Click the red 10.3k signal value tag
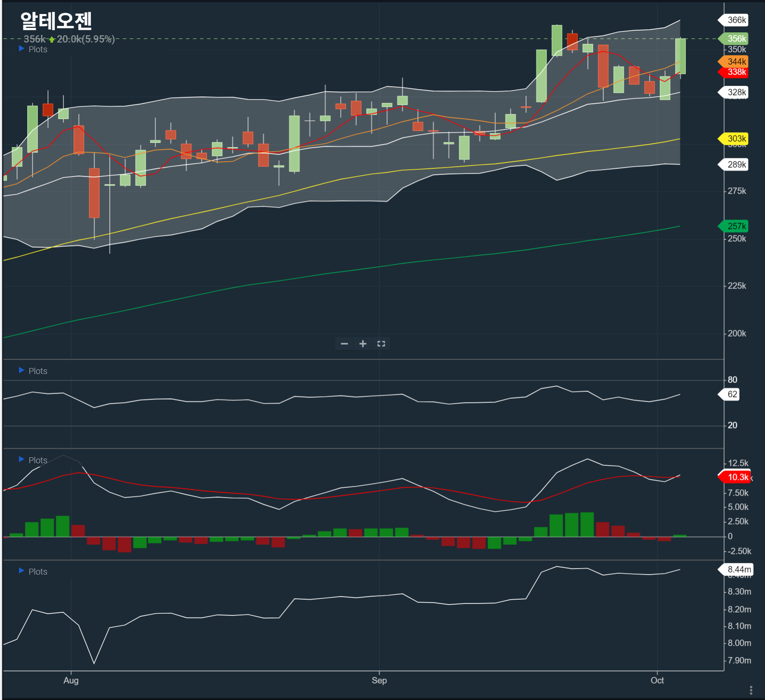765x700 pixels. (736, 477)
